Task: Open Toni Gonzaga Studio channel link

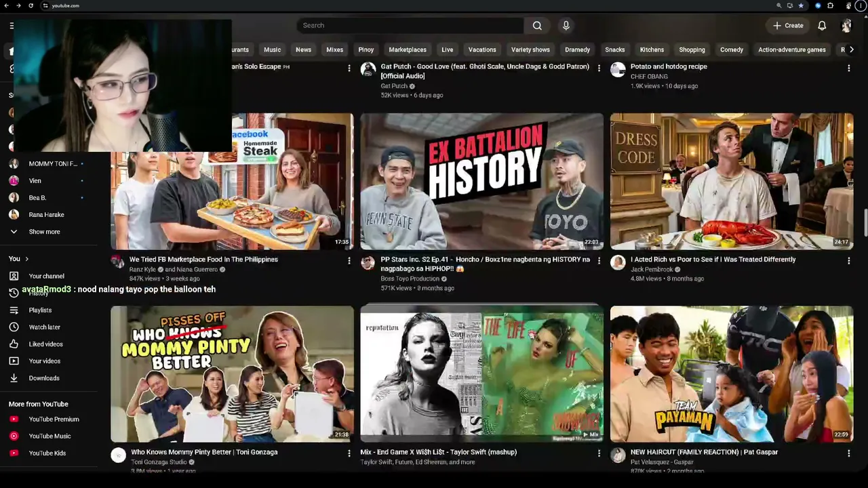Action: (159, 462)
